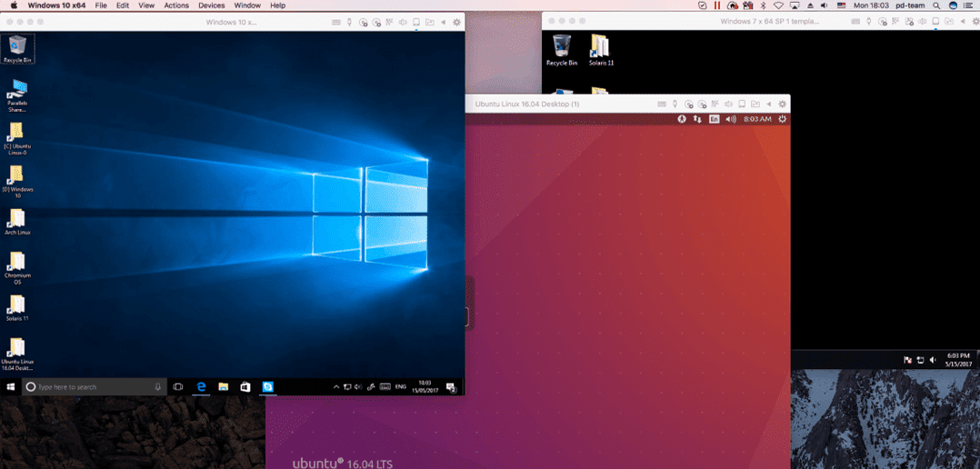Click the sound icon in the Ubuntu VM title bar

tap(728, 104)
